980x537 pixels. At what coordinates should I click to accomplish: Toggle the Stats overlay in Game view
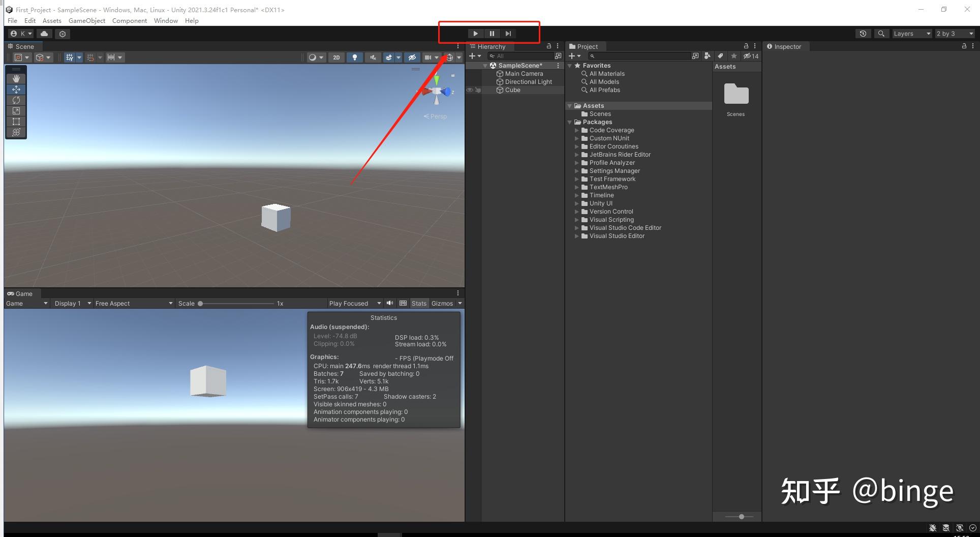pyautogui.click(x=419, y=303)
